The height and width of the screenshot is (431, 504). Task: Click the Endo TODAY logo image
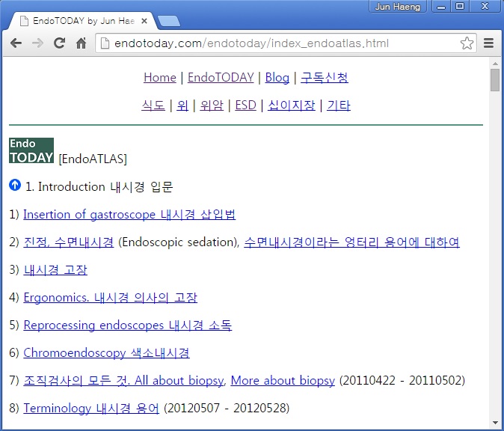[31, 150]
